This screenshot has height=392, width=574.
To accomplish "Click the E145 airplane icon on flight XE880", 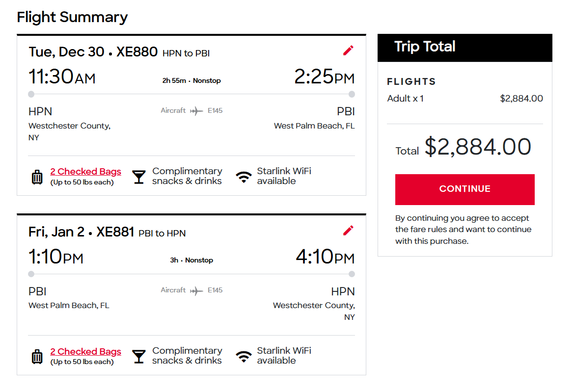I will point(196,111).
